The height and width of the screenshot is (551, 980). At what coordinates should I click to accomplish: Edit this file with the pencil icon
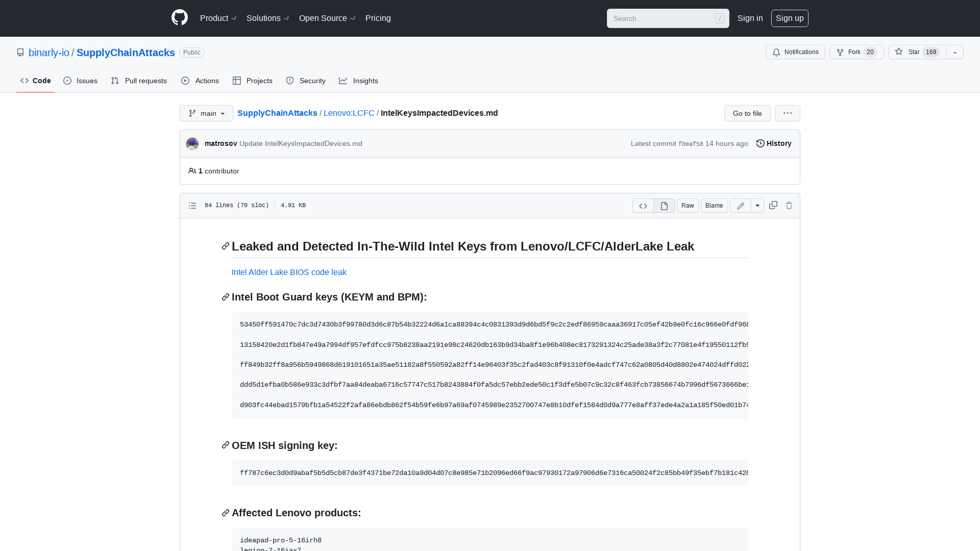(741, 206)
